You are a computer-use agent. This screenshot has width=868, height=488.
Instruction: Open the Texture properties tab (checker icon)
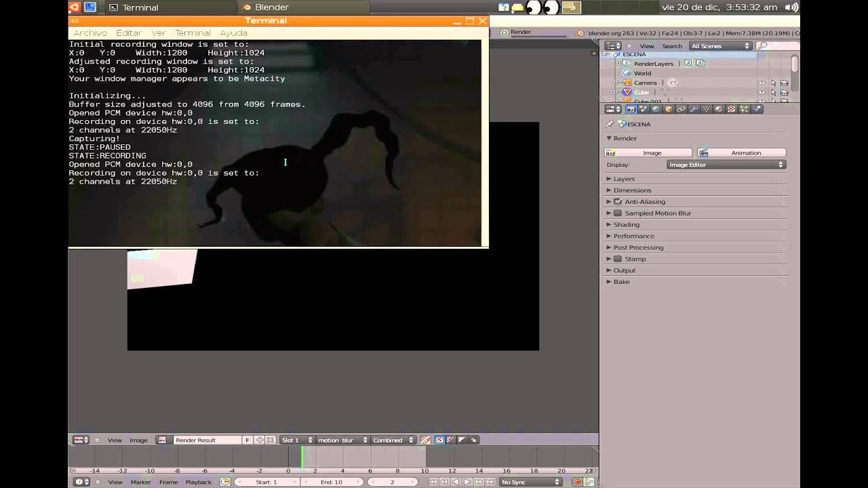click(732, 109)
